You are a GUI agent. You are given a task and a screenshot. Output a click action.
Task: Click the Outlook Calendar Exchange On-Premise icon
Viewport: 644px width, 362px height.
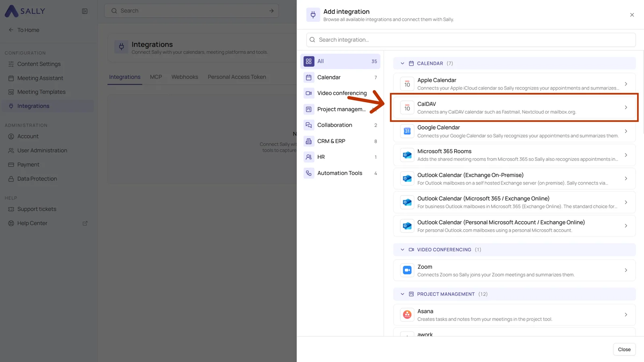407,179
